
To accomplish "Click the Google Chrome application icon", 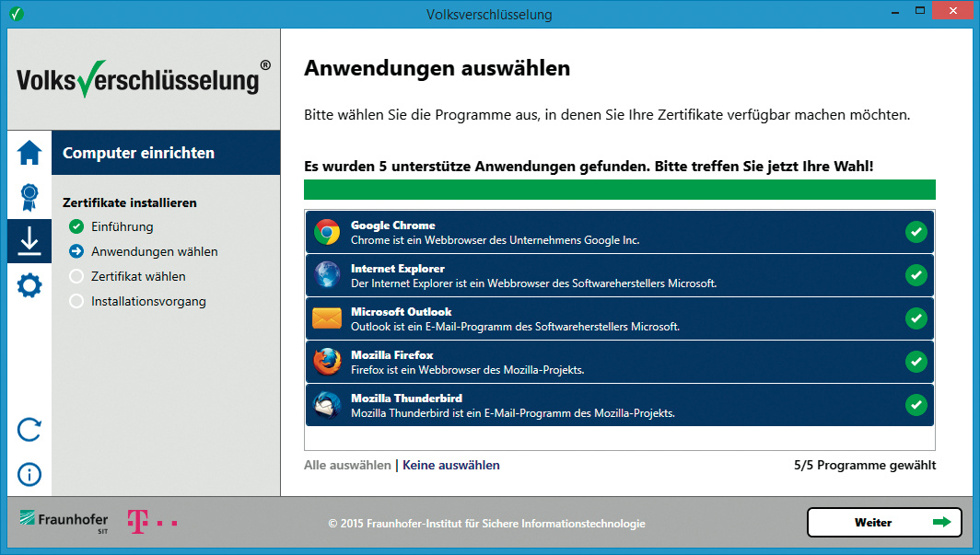I will (327, 232).
